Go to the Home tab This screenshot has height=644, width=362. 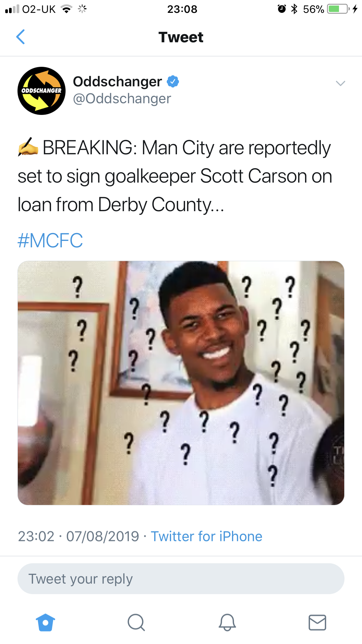point(45,622)
